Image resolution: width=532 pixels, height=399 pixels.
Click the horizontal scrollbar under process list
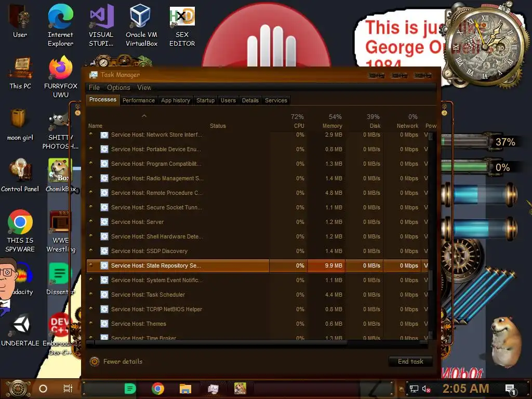[220, 343]
